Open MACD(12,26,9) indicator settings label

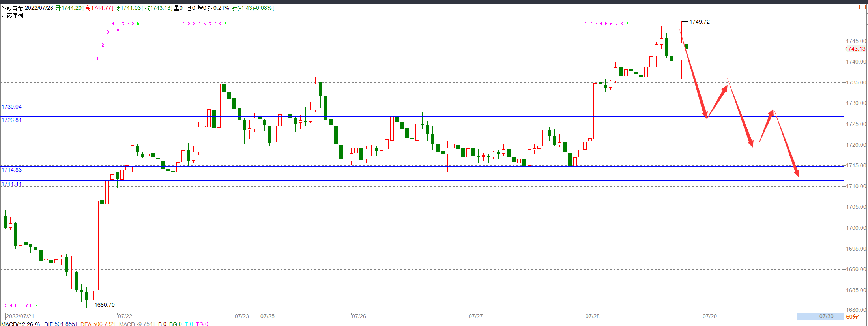pos(21,324)
